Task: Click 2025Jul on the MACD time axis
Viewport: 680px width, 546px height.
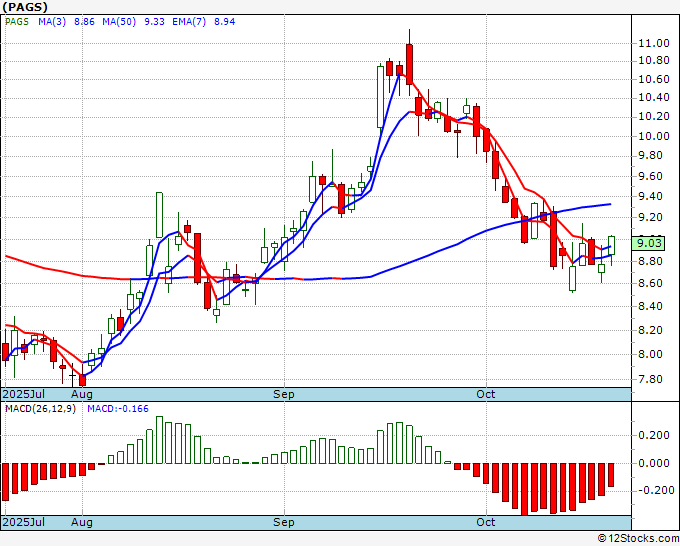Action: [x=23, y=522]
